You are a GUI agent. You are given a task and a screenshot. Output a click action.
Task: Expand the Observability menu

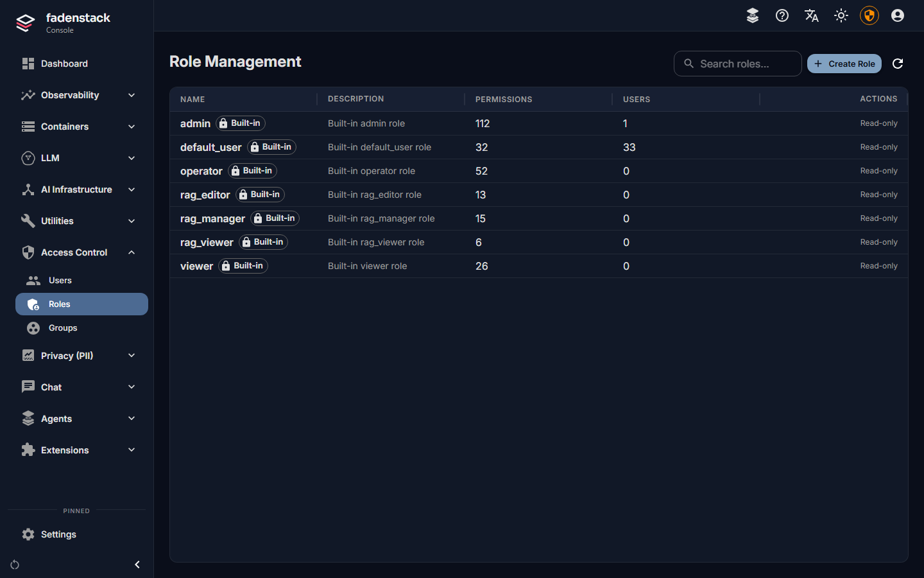[x=80, y=95]
